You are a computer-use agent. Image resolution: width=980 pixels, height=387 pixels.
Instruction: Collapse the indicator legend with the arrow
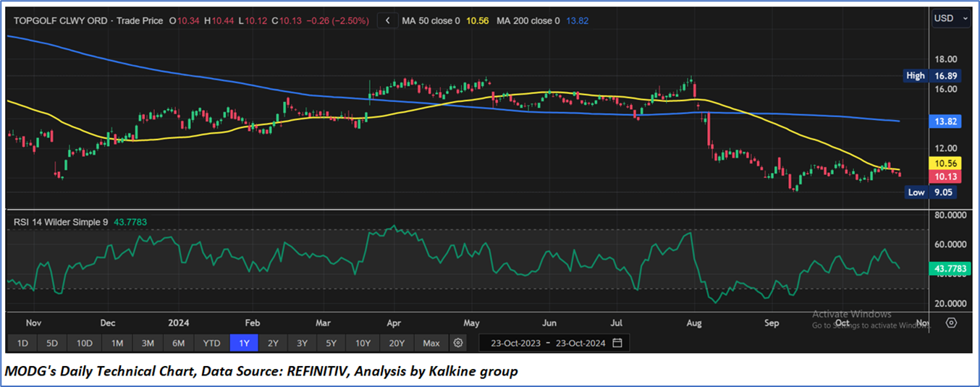pos(389,21)
